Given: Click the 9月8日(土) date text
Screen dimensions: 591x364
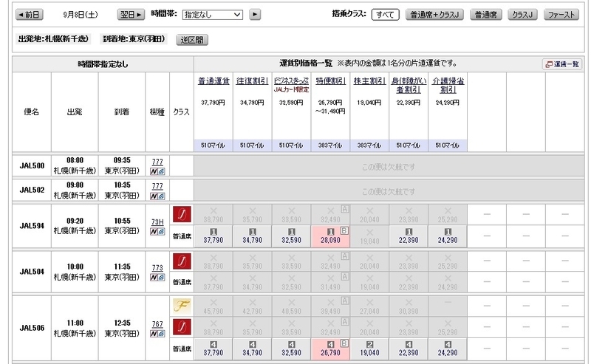Looking at the screenshot, I should coord(81,15).
